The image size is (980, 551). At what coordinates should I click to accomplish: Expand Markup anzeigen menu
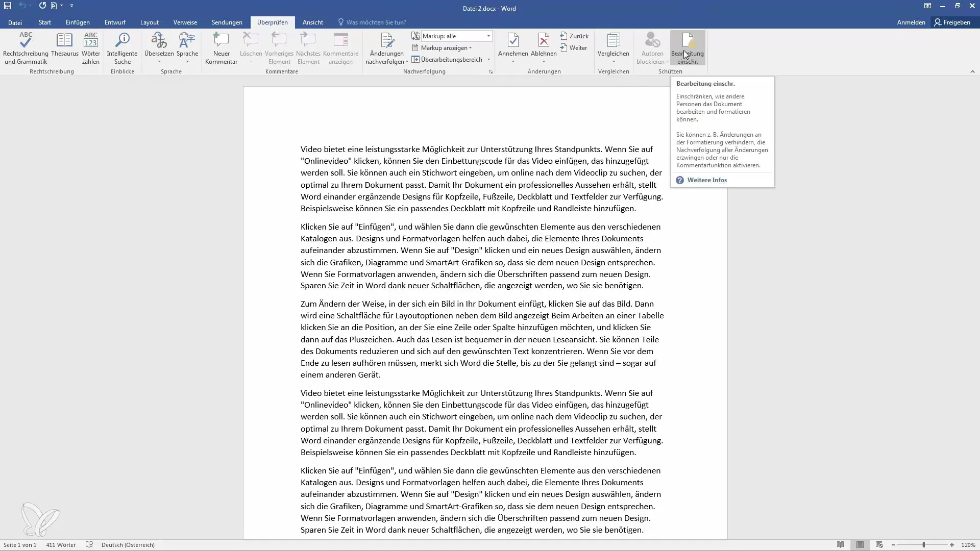click(x=442, y=48)
